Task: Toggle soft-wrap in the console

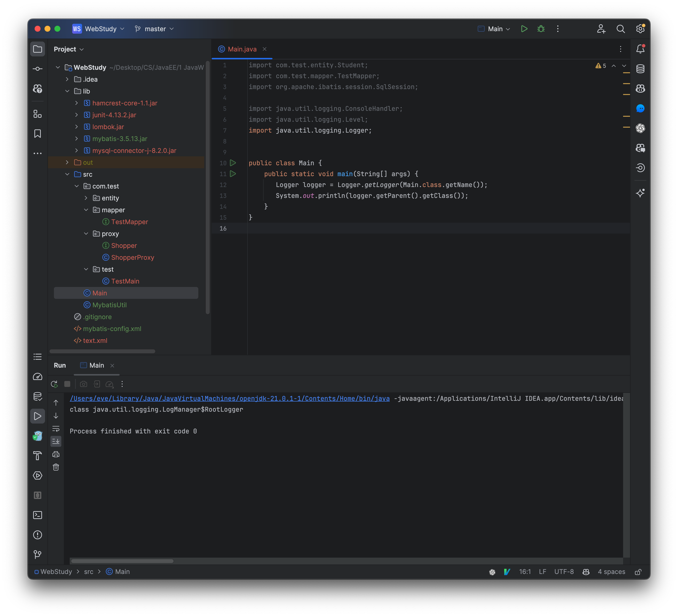Action: coord(56,429)
